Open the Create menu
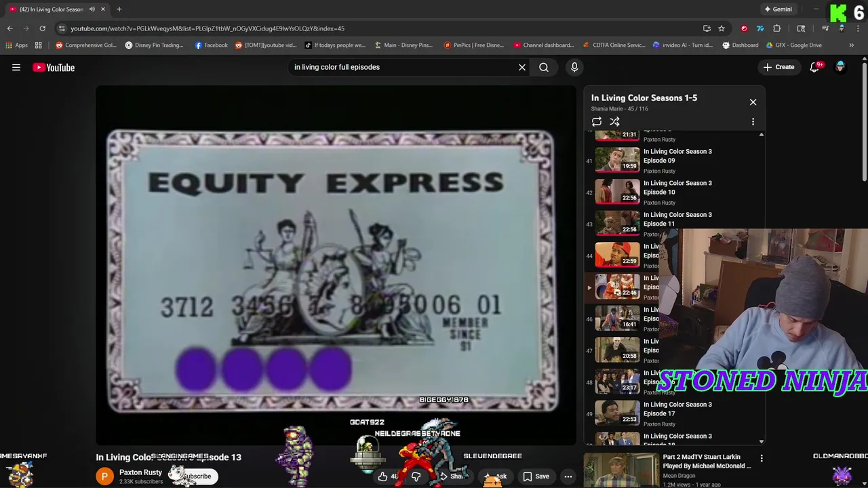 tap(778, 67)
